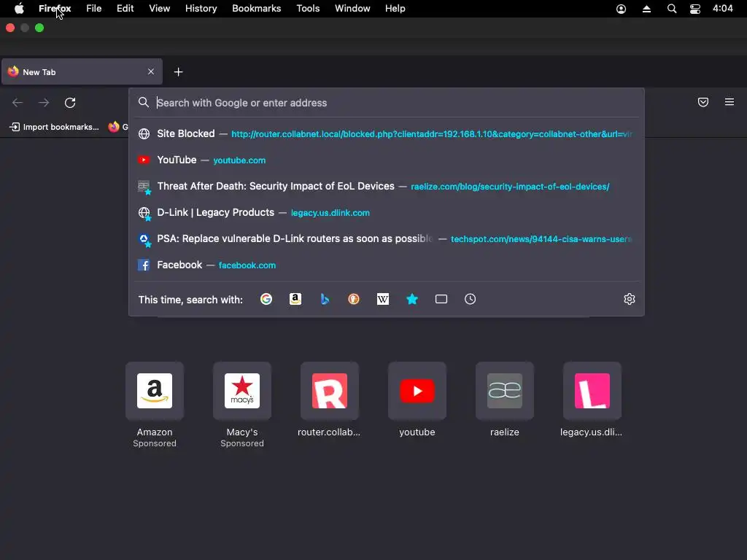Click the search magnifier in address bar
Viewport: 747px width, 560px height.
[x=144, y=102]
